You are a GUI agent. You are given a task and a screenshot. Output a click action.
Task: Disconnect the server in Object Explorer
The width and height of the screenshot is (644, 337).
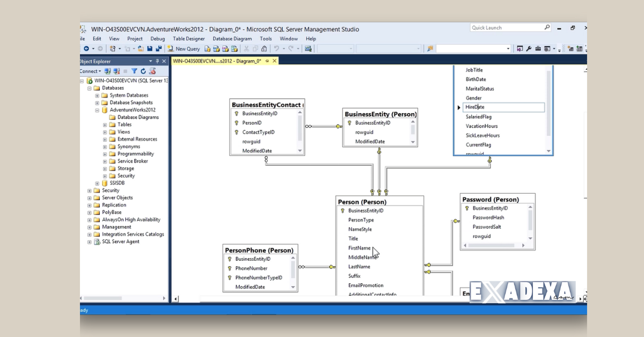pyautogui.click(x=115, y=71)
